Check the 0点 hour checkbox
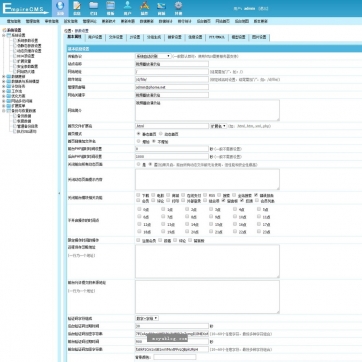 pos(139,209)
